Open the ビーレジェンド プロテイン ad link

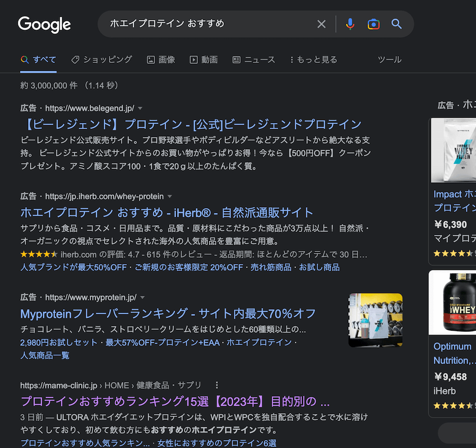[x=191, y=125]
